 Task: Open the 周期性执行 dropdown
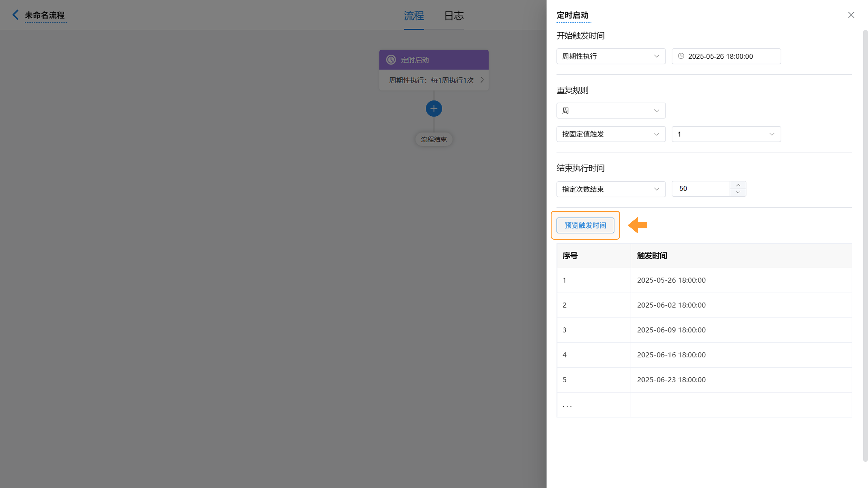tap(611, 56)
